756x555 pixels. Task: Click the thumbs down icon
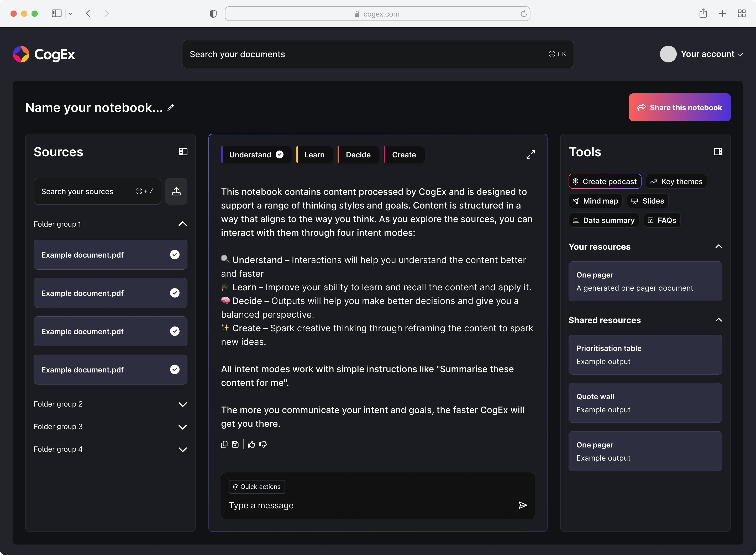263,445
